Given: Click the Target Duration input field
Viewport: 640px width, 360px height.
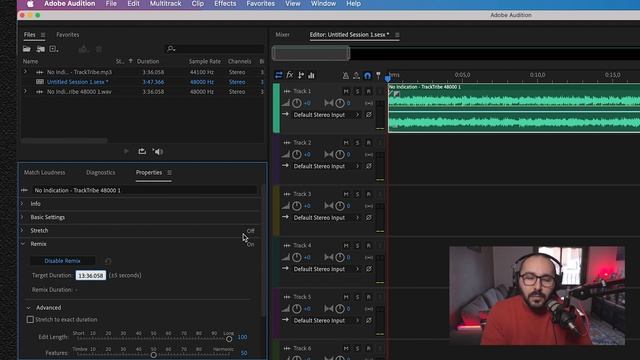Looking at the screenshot, I should pyautogui.click(x=91, y=276).
